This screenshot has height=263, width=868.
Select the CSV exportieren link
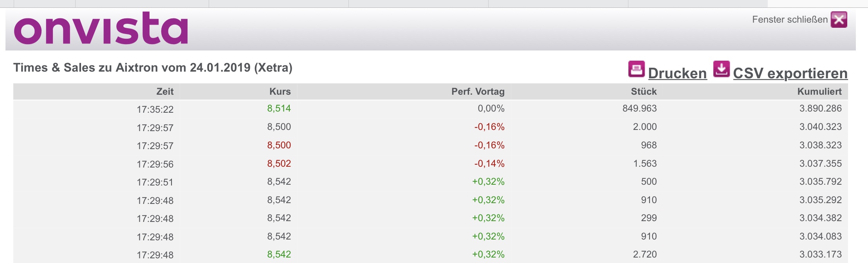[790, 73]
